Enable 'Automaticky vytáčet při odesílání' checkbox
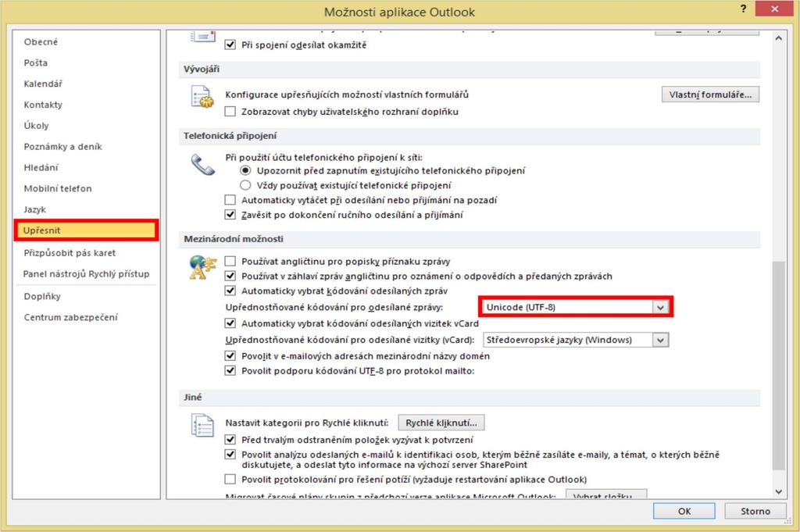This screenshot has width=800, height=532. coord(230,200)
